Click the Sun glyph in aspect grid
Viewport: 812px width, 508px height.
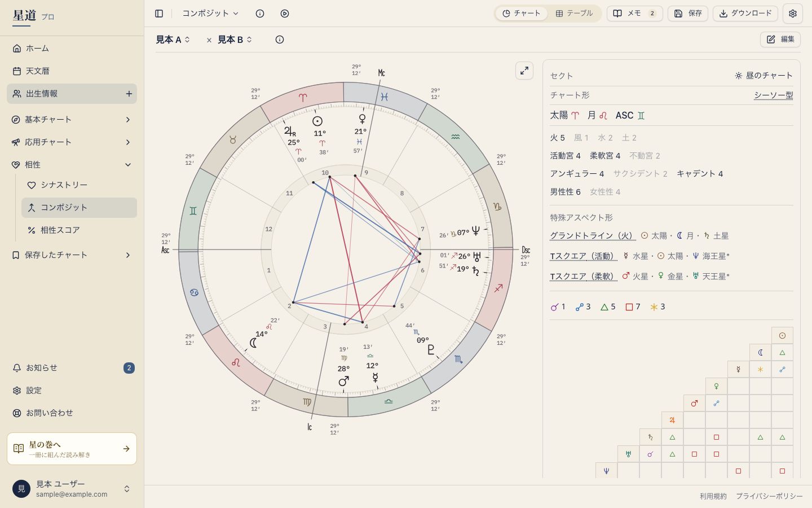782,335
